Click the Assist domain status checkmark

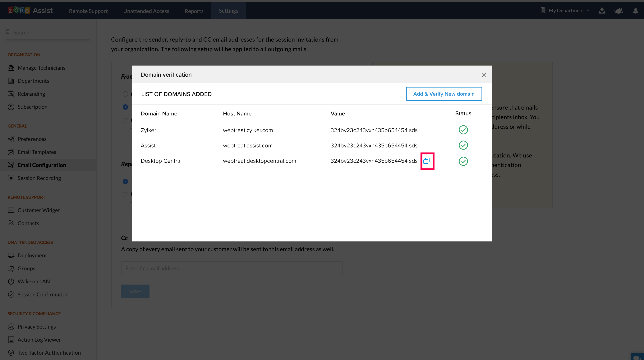pyautogui.click(x=463, y=145)
